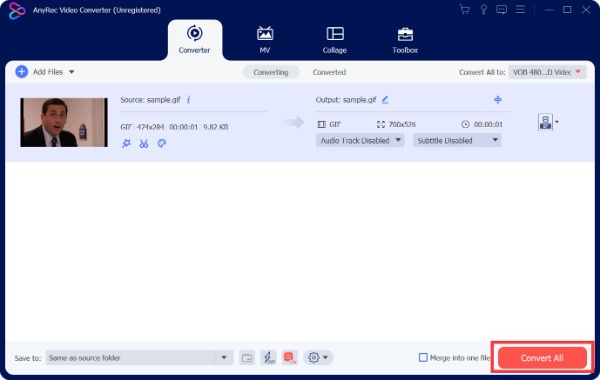Open the Subtitle Disabled dropdown
The height and width of the screenshot is (380, 600).
pos(457,140)
